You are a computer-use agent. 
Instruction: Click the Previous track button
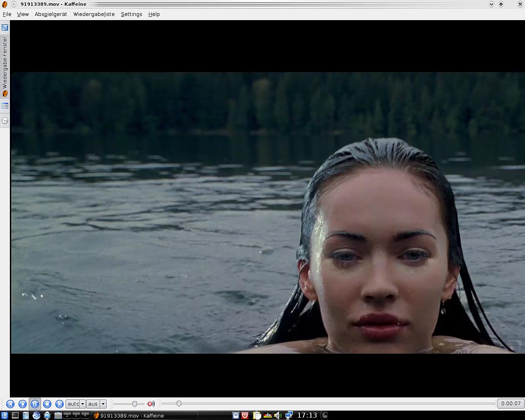point(10,404)
